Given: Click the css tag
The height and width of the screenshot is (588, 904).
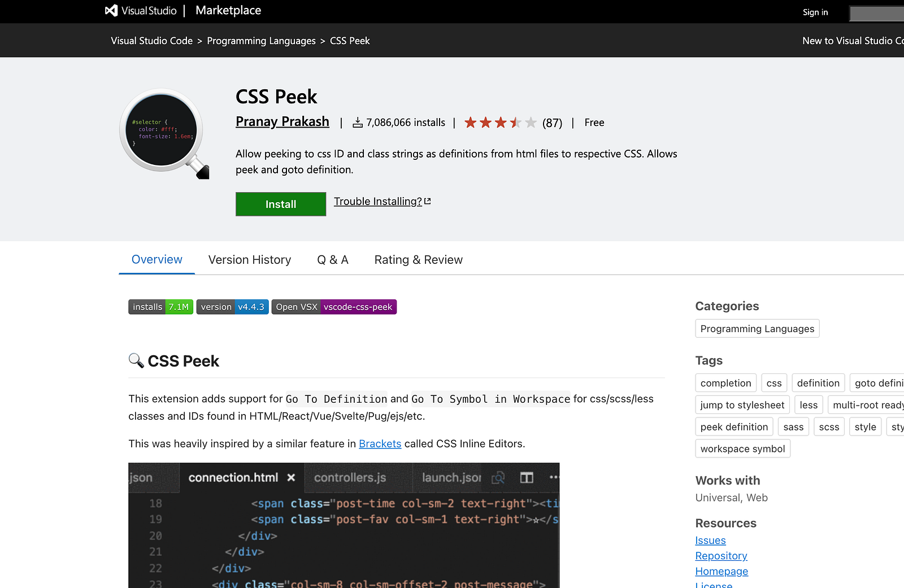Looking at the screenshot, I should pos(774,383).
